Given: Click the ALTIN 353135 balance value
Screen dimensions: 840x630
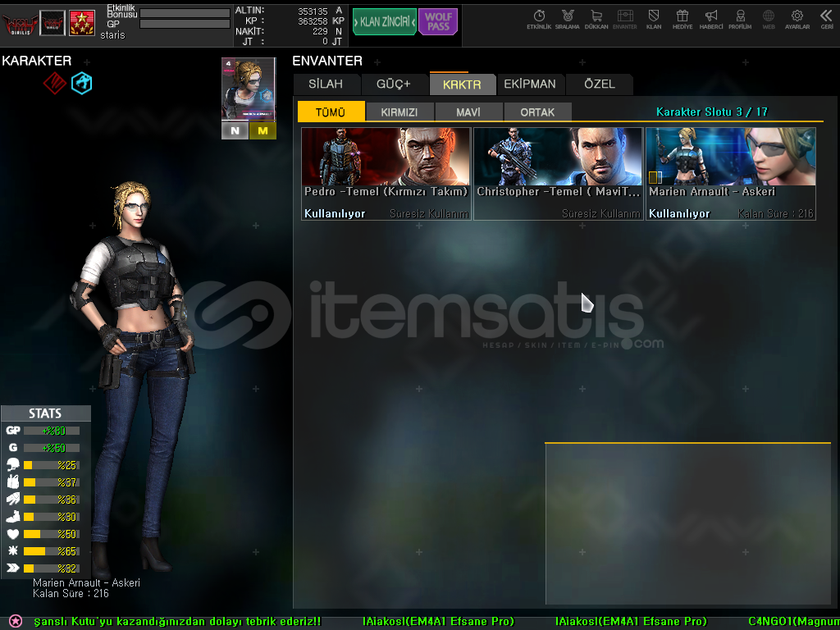Looking at the screenshot, I should click(x=313, y=11).
